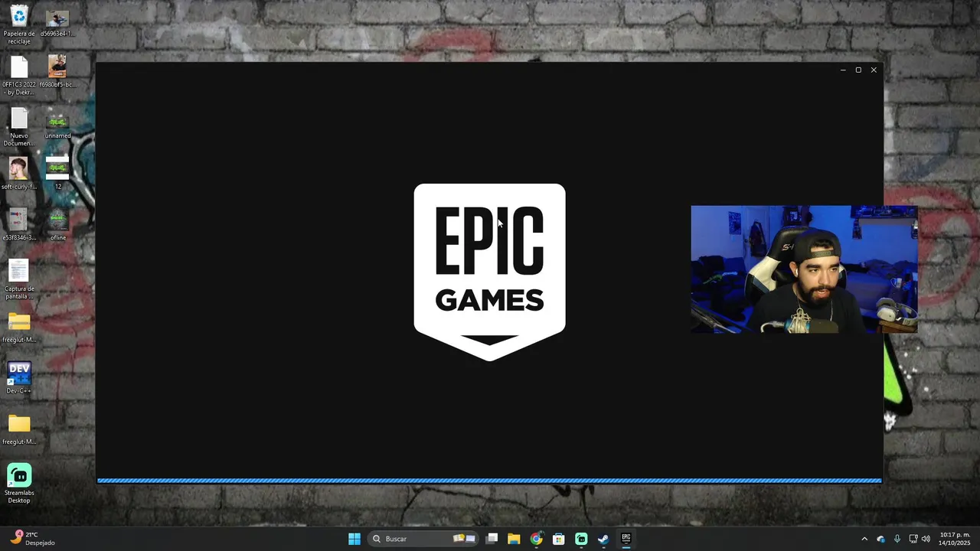The height and width of the screenshot is (551, 980).
Task: Maximize the Epic Games Launcher window
Action: [858, 70]
